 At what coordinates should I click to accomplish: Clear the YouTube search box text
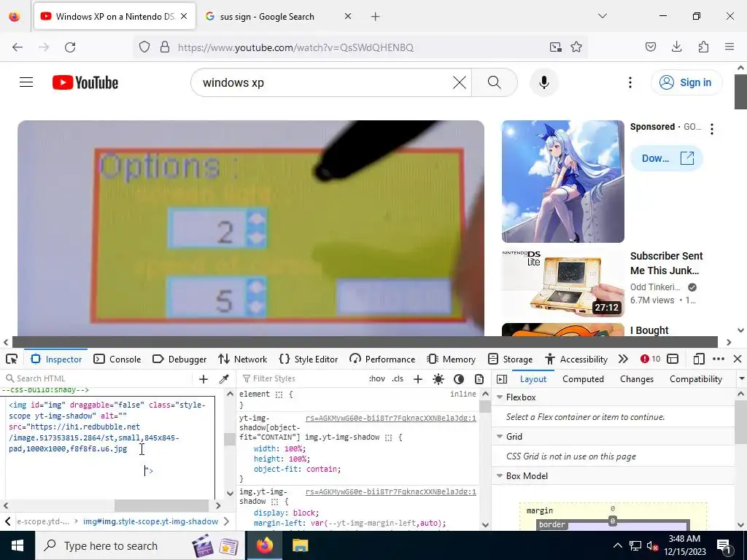click(460, 82)
